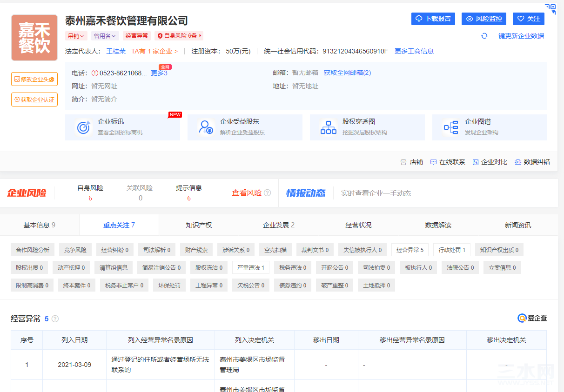Open 获取全网邮箱(2) link

(x=348, y=73)
